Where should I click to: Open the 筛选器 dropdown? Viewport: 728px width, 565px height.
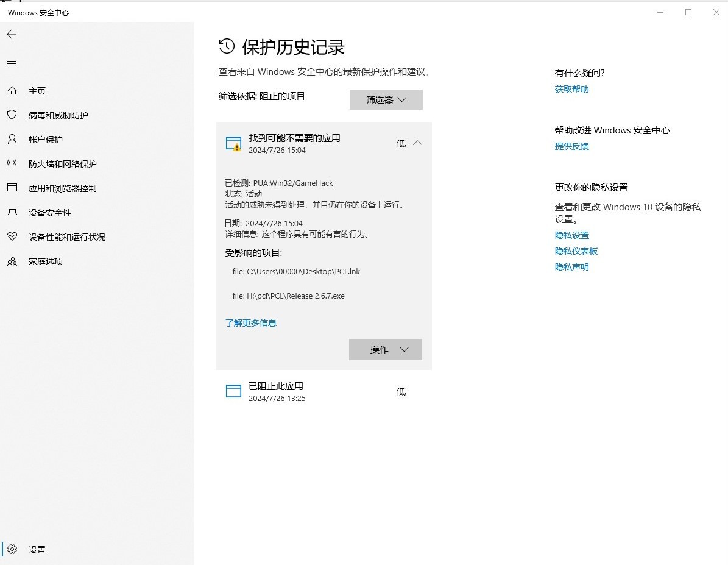pyautogui.click(x=386, y=99)
